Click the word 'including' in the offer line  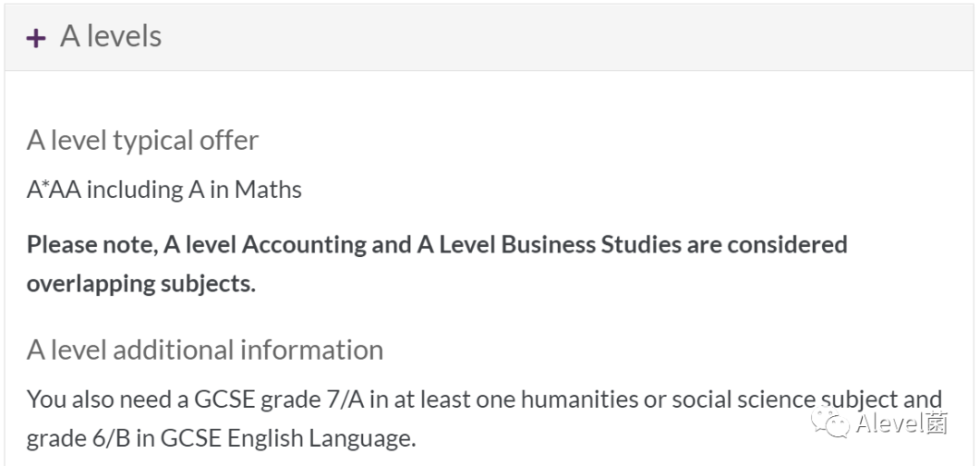pos(135,190)
